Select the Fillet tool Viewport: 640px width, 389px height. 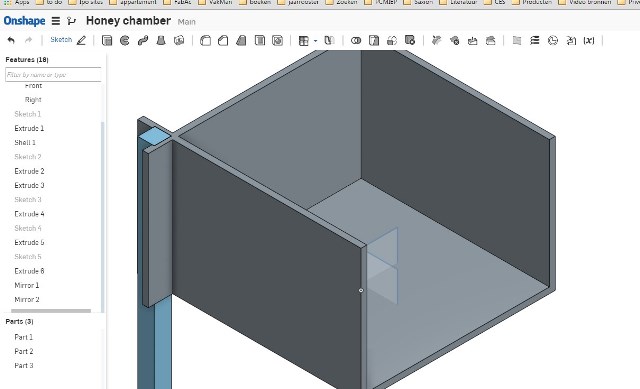point(205,40)
